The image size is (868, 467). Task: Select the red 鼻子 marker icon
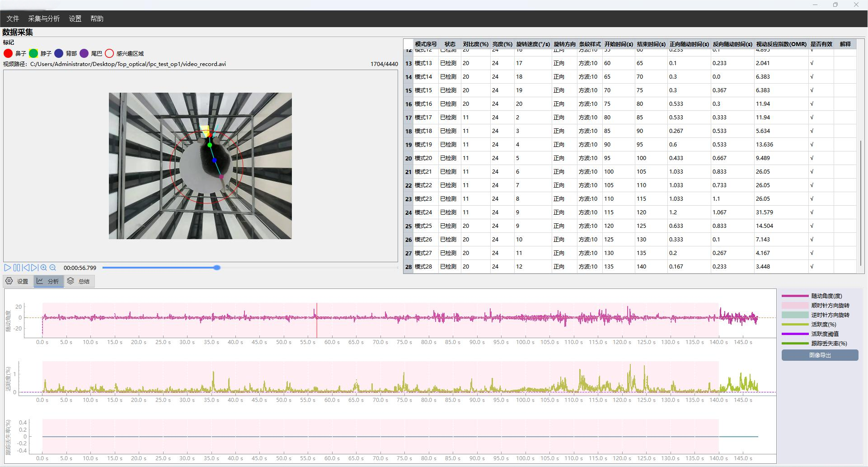8,53
